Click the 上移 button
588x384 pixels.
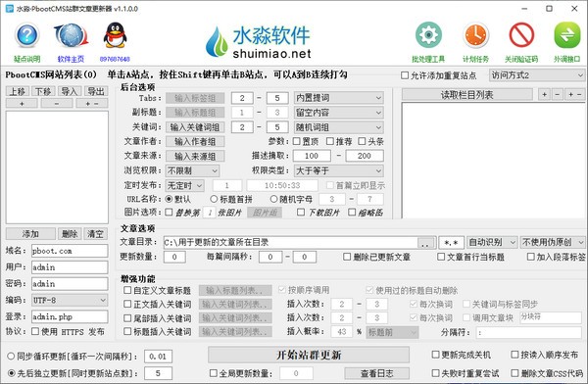(18, 91)
